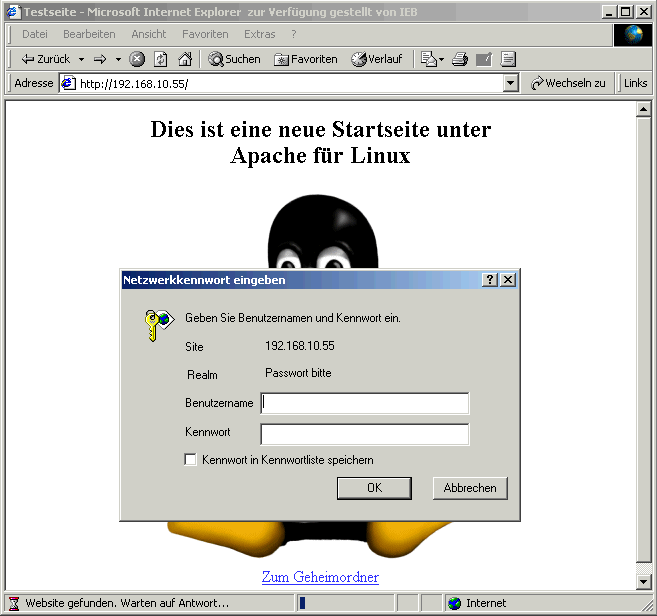
Task: Open the Suchen search pane
Action: (x=234, y=59)
